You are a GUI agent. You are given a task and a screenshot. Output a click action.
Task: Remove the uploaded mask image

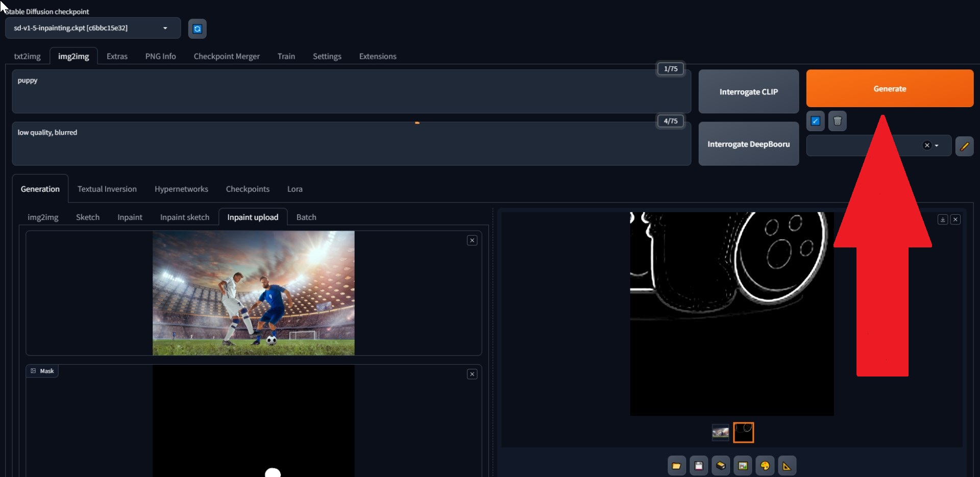(x=472, y=374)
